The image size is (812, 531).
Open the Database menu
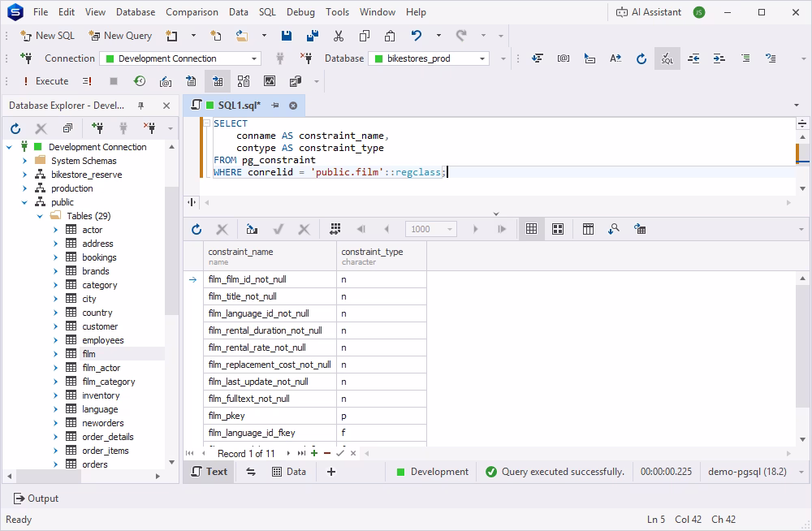pos(136,12)
